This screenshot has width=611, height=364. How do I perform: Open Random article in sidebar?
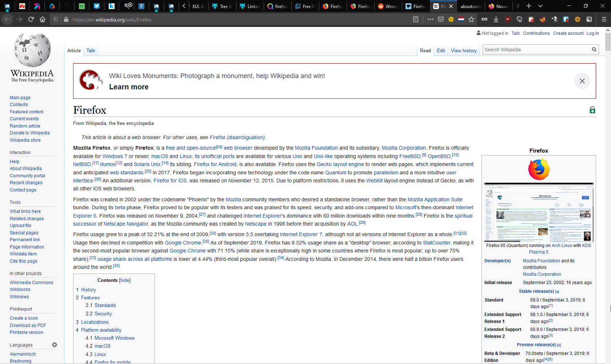click(x=25, y=126)
